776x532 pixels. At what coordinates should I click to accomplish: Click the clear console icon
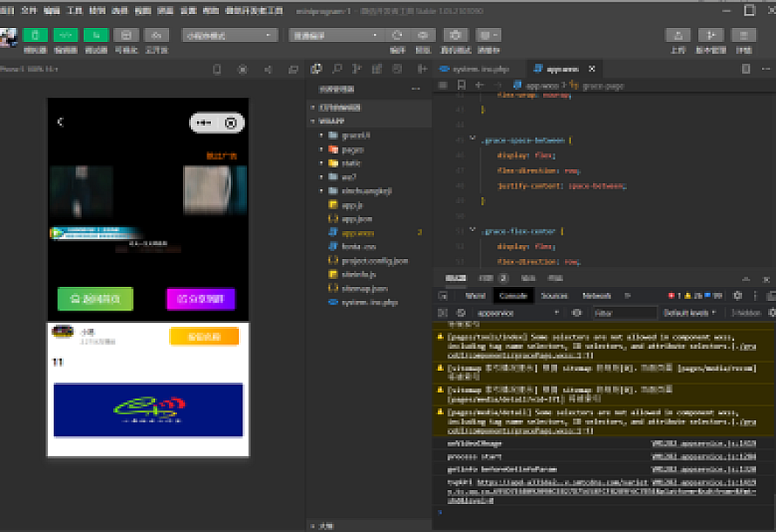click(x=461, y=312)
